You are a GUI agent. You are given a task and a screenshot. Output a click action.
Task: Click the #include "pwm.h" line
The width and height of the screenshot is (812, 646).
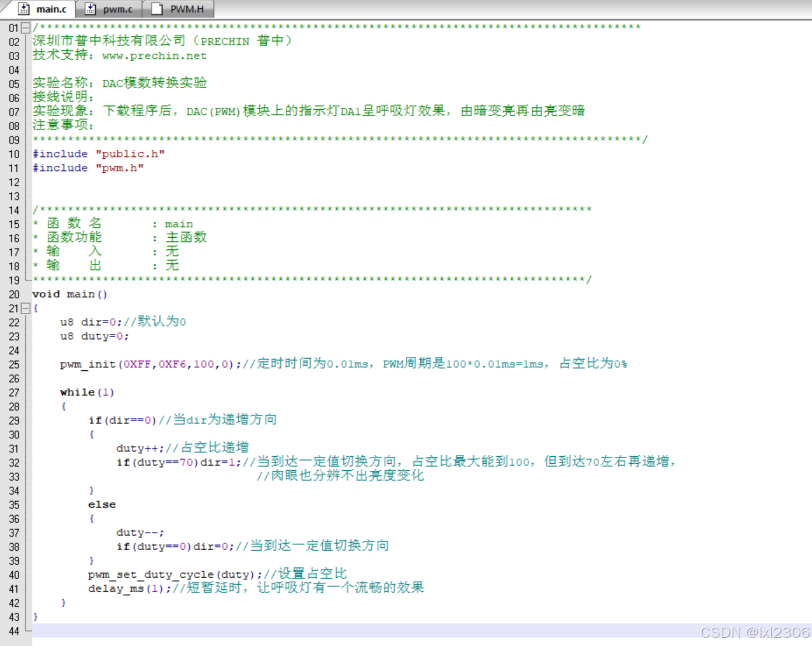click(88, 168)
